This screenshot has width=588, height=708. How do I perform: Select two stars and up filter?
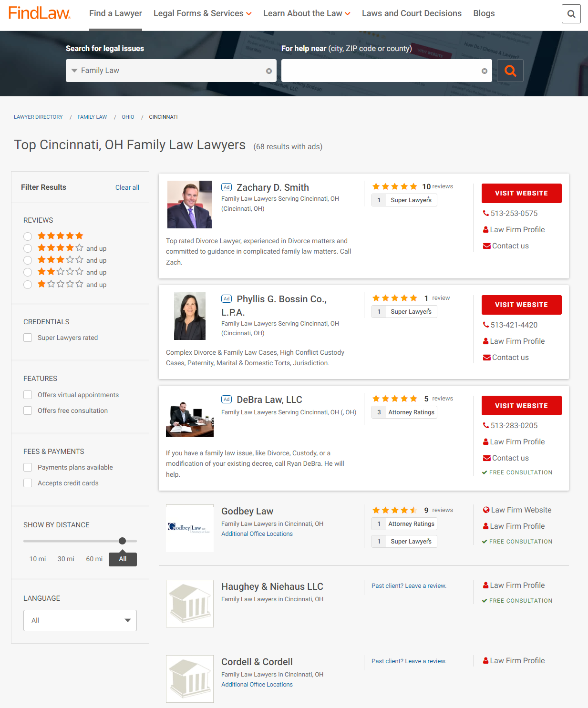coord(28,272)
